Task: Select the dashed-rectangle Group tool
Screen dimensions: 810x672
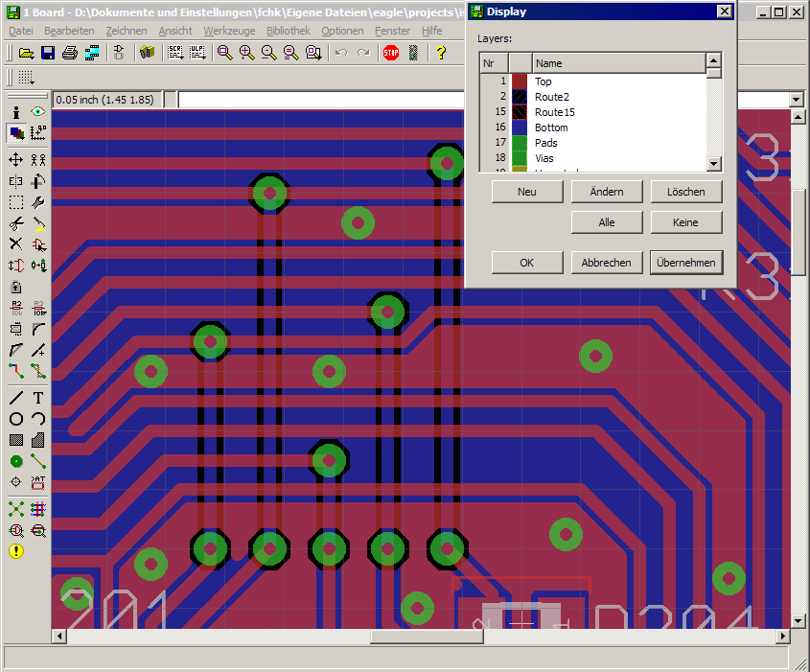Action: click(16, 202)
